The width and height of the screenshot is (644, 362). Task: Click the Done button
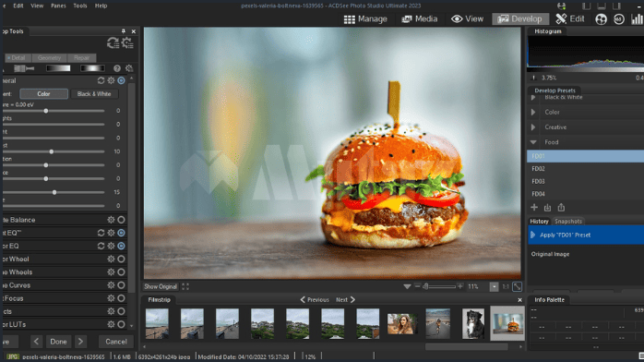(x=58, y=342)
